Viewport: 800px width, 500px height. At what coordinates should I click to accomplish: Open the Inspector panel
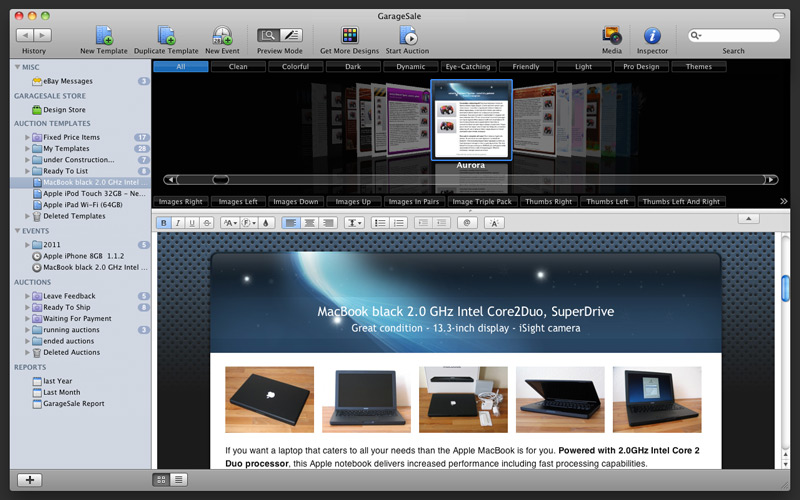(652, 36)
